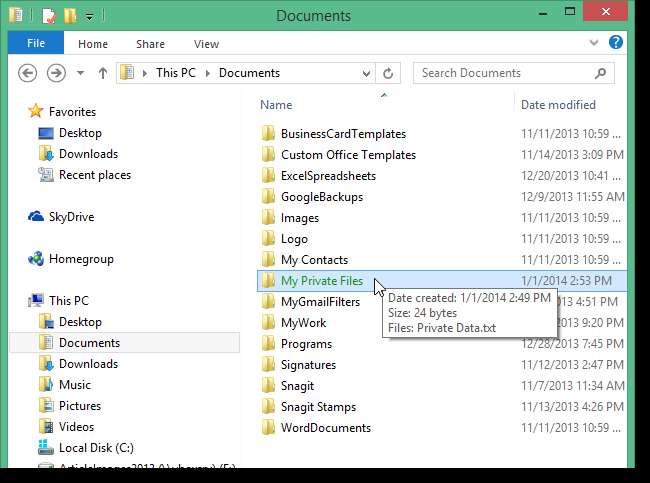Click date 11/14/2013 3:09 PM

pyautogui.click(x=572, y=155)
